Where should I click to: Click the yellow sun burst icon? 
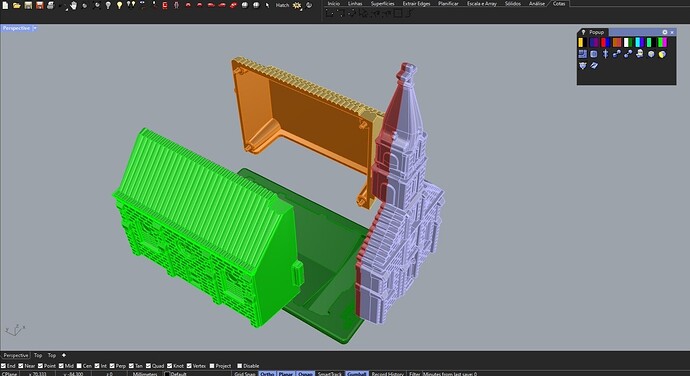point(297,5)
